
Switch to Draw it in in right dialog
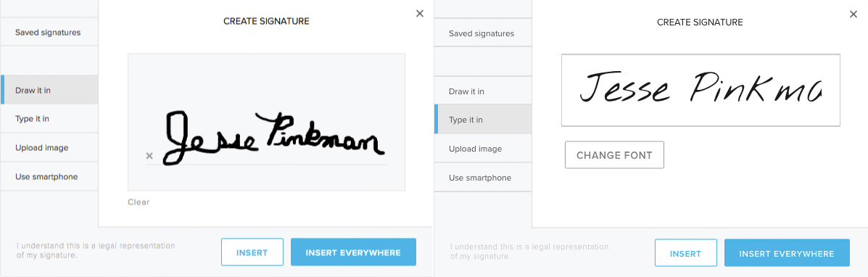pos(483,91)
